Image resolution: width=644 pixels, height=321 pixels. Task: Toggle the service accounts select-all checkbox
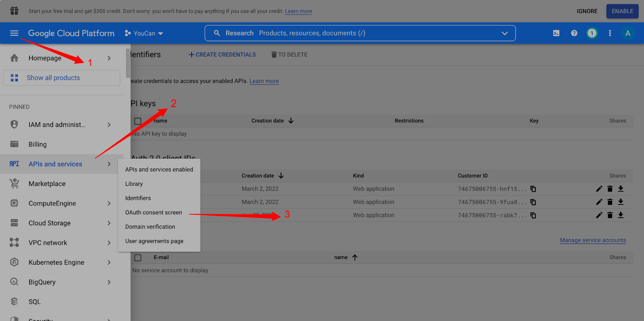tap(138, 257)
